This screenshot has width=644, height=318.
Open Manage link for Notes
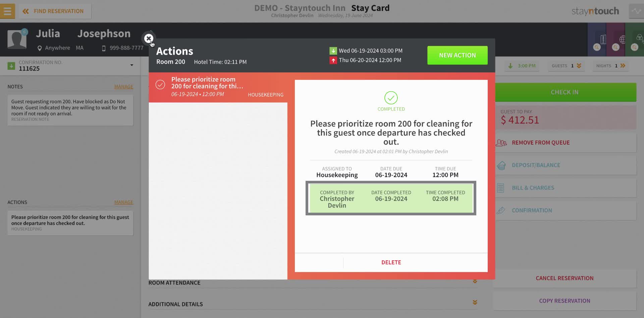(x=124, y=87)
